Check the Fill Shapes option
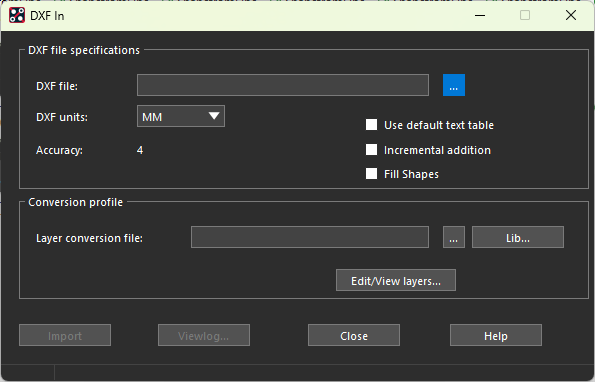Screen dimensions: 595x382 (x=371, y=174)
